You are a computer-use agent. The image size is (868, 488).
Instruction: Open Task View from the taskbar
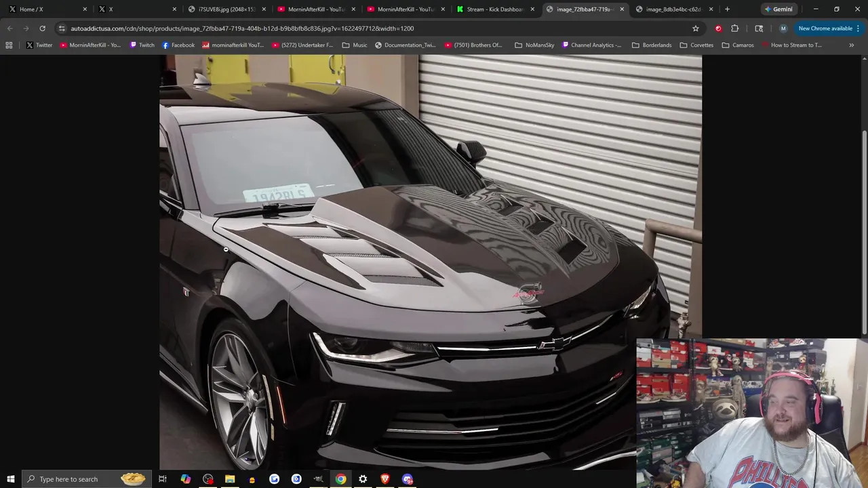coord(163,479)
